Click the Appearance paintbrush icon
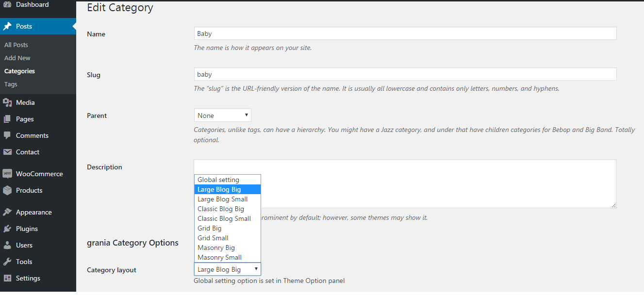 pyautogui.click(x=7, y=212)
